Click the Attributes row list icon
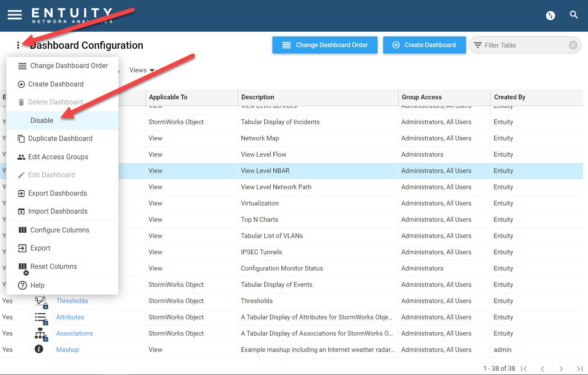 (x=41, y=318)
